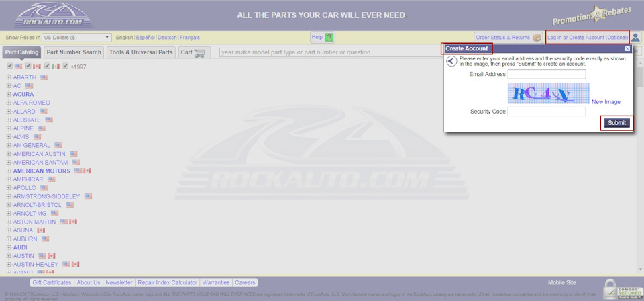Select ARNOLT-BRISTOL make

[x=38, y=205]
